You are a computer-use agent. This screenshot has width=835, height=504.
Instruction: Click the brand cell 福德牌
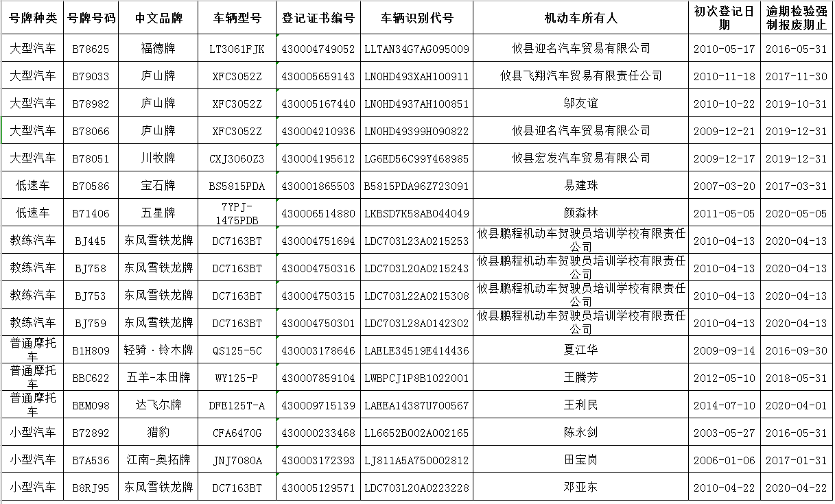(x=158, y=49)
